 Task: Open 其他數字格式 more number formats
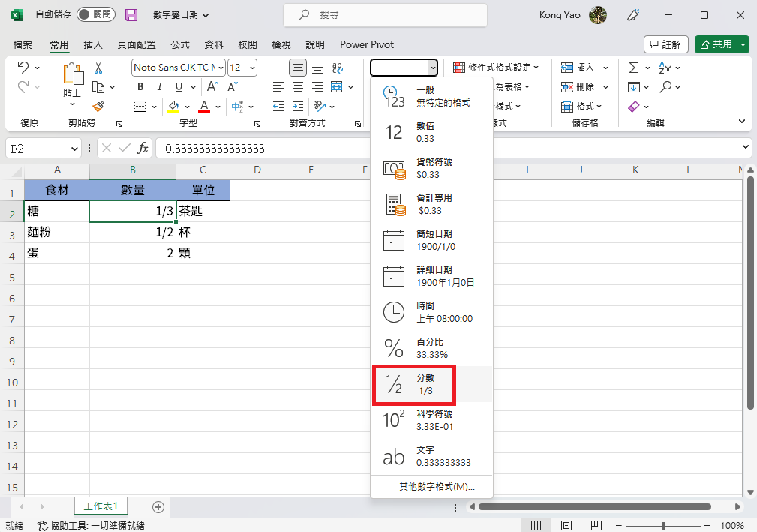coord(432,487)
